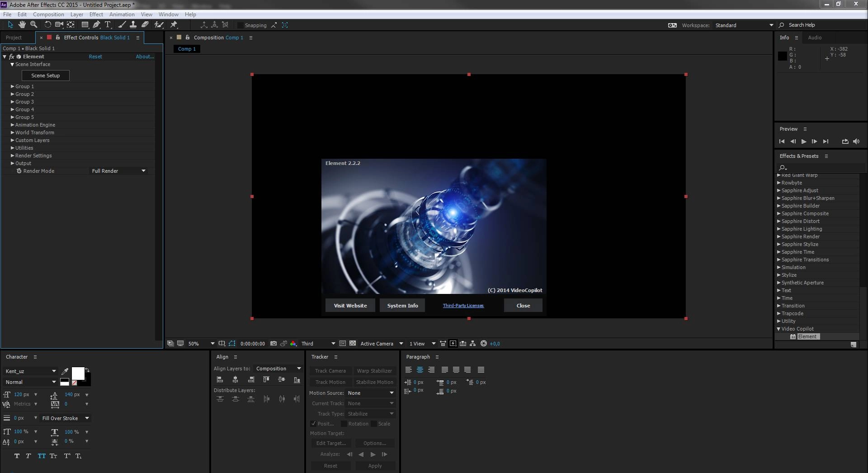868x473 pixels.
Task: Select the Hand tool in the toolbar
Action: pos(22,25)
